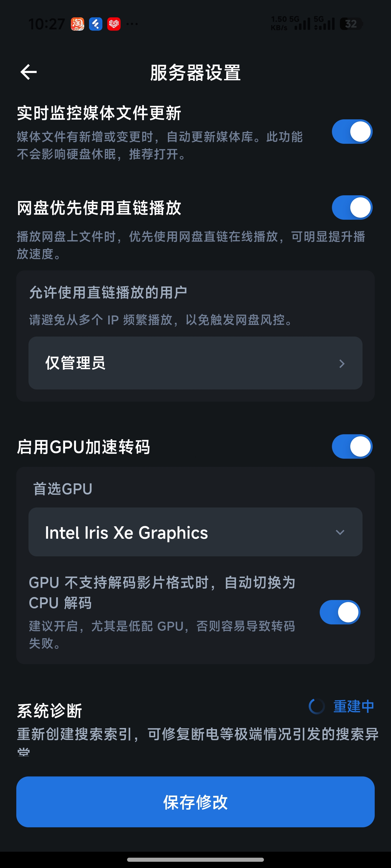Tap the 服务器设置 page title
The height and width of the screenshot is (868, 391).
click(195, 73)
